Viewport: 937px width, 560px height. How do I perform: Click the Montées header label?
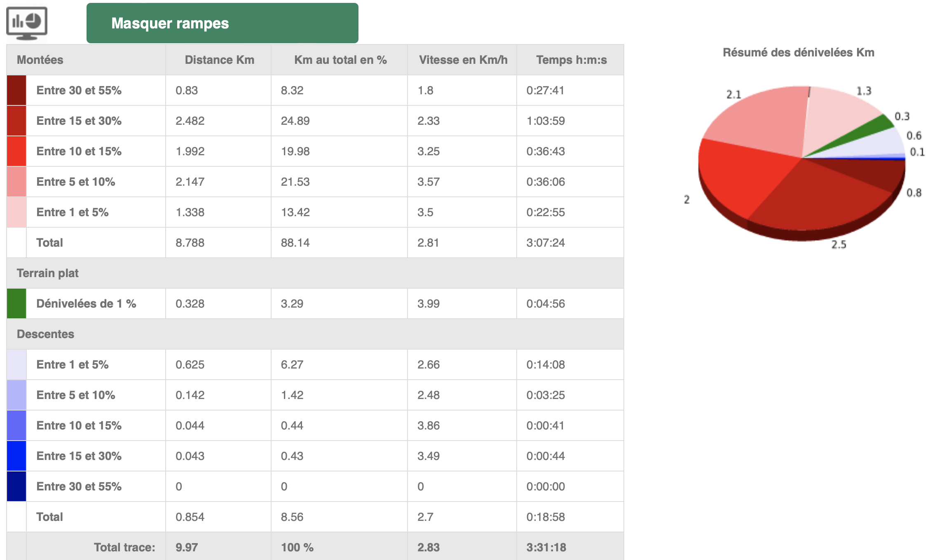pos(40,60)
